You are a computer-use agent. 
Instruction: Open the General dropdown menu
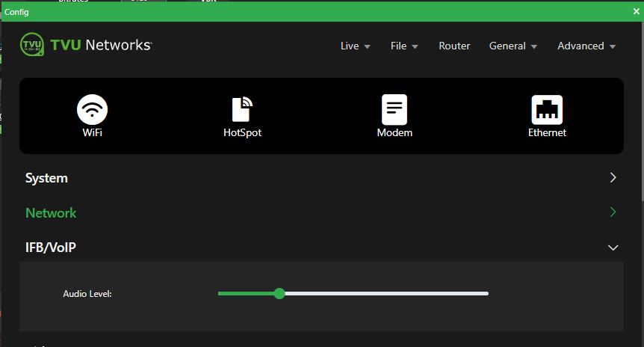[513, 46]
